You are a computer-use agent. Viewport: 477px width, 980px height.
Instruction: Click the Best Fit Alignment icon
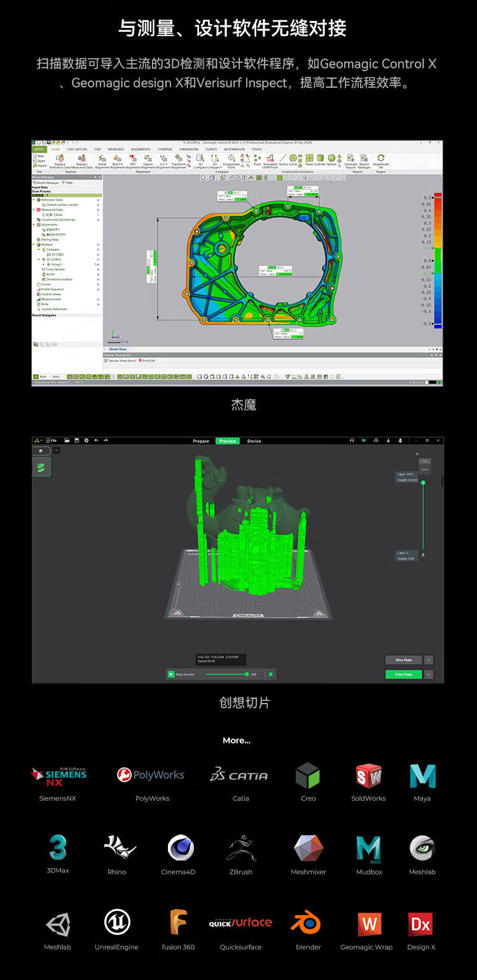[x=118, y=159]
